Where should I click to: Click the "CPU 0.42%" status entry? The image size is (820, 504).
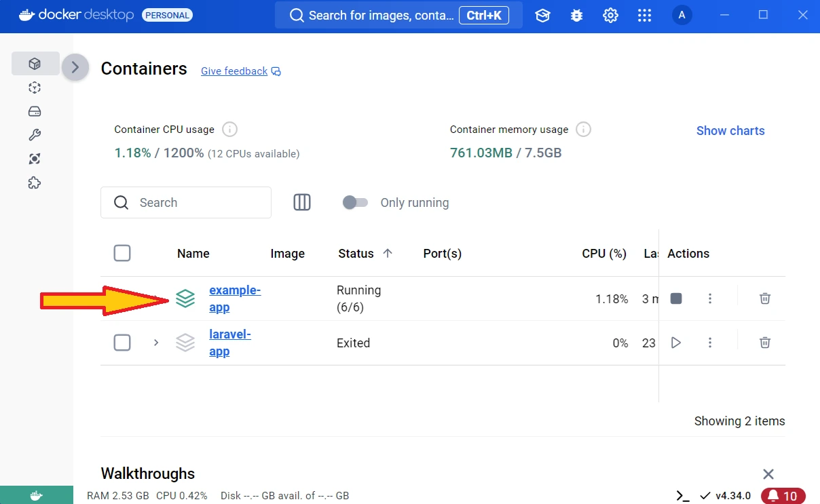(182, 496)
